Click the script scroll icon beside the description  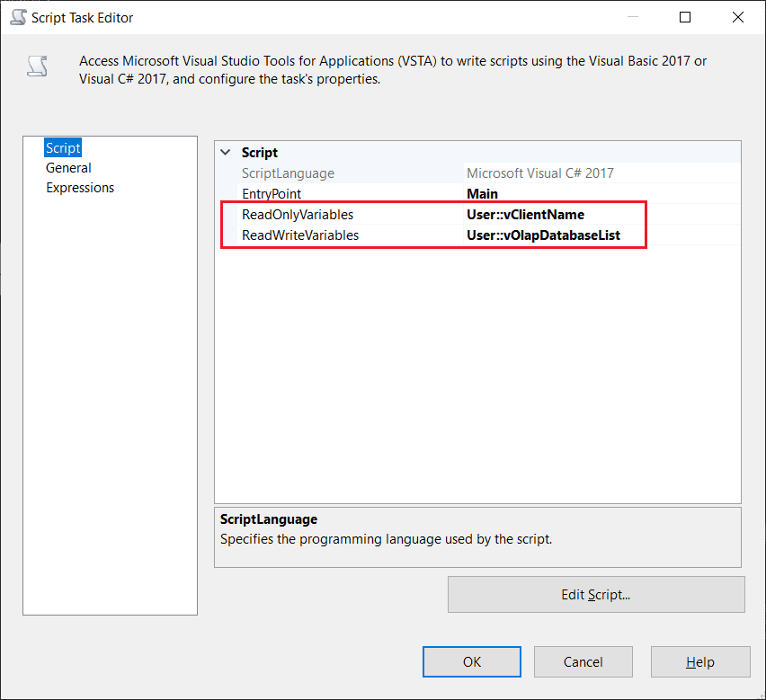[37, 66]
